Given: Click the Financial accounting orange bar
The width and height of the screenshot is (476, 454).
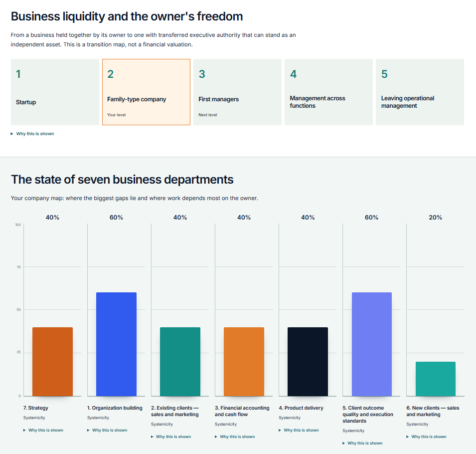Looking at the screenshot, I should 244,362.
